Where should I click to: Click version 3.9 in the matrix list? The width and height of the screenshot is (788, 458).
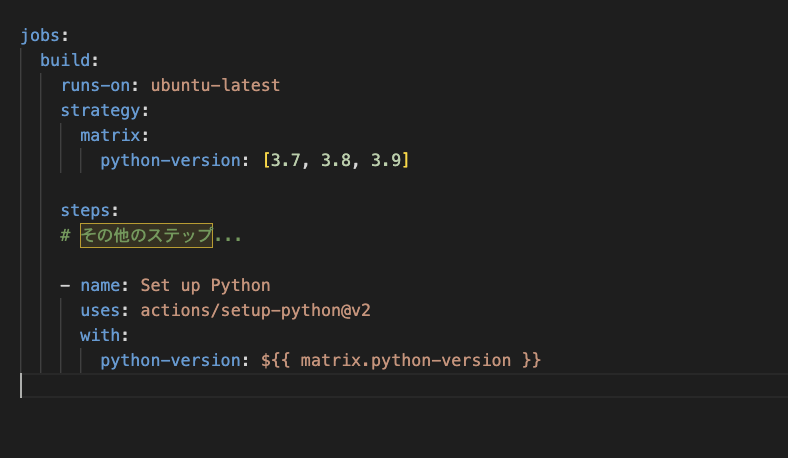385,160
